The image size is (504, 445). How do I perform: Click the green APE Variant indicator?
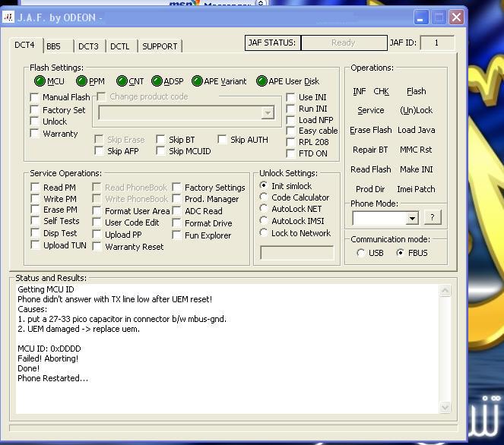pos(197,81)
